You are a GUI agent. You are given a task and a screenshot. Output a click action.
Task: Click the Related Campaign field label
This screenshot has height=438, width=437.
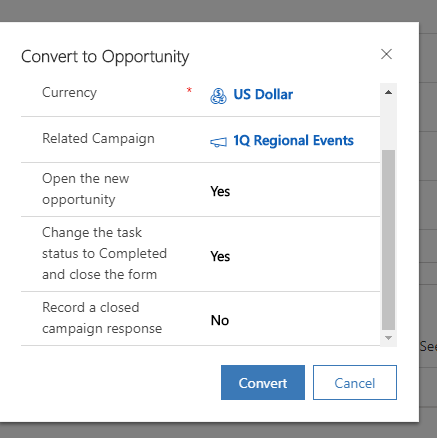pyautogui.click(x=98, y=138)
